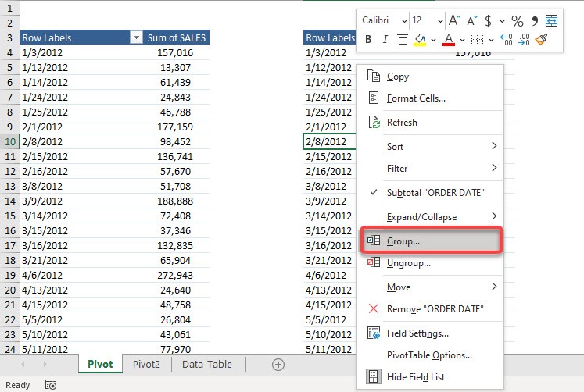Select row 10 header
This screenshot has height=392, width=584.
9,141
